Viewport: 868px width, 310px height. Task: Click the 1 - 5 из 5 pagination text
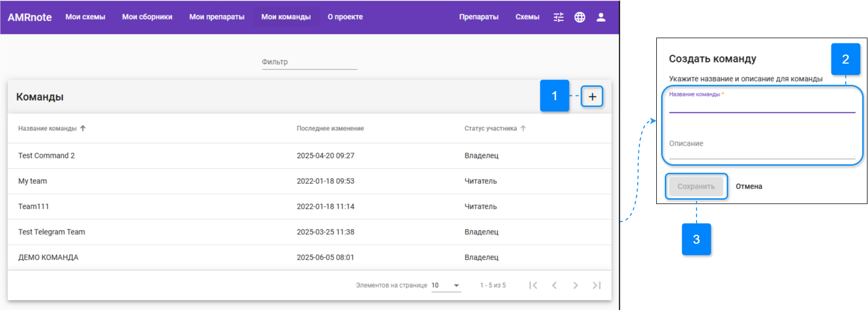pyautogui.click(x=493, y=285)
